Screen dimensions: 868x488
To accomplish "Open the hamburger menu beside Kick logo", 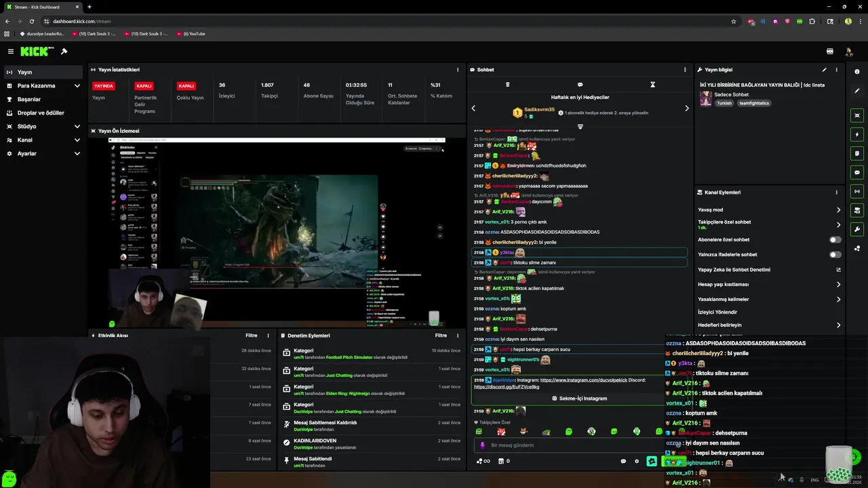I will tap(10, 52).
